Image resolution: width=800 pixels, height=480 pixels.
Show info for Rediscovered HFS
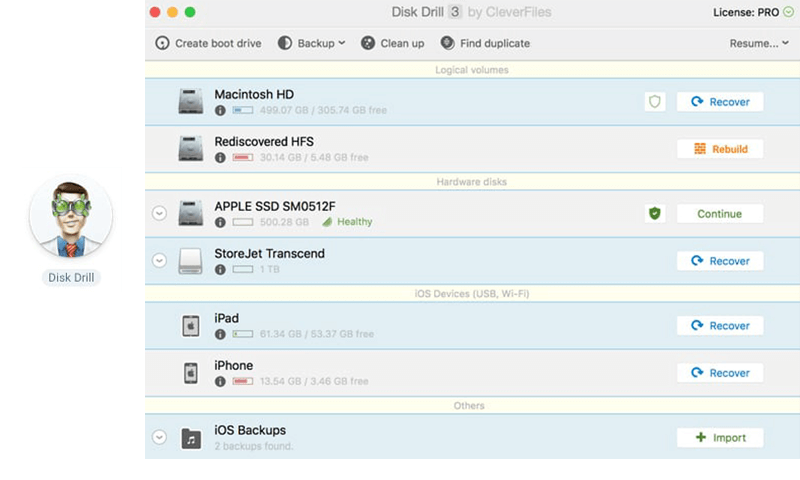[x=220, y=158]
